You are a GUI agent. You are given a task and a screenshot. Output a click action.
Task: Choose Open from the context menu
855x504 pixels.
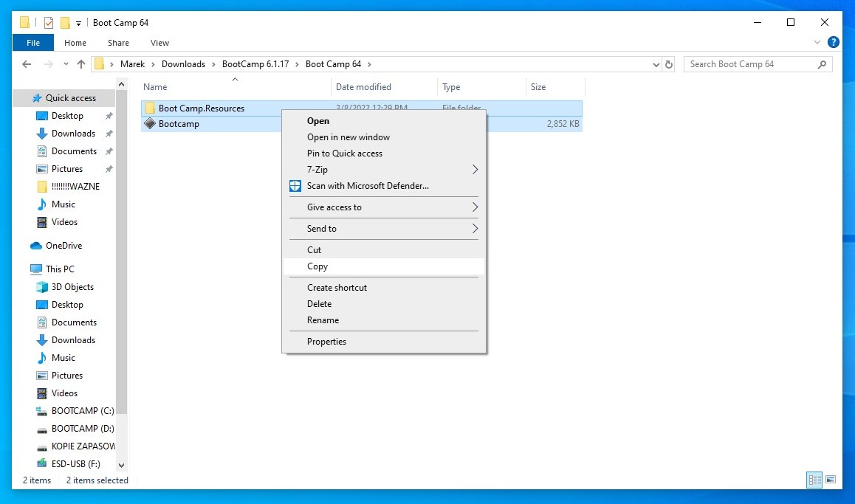(x=384, y=121)
